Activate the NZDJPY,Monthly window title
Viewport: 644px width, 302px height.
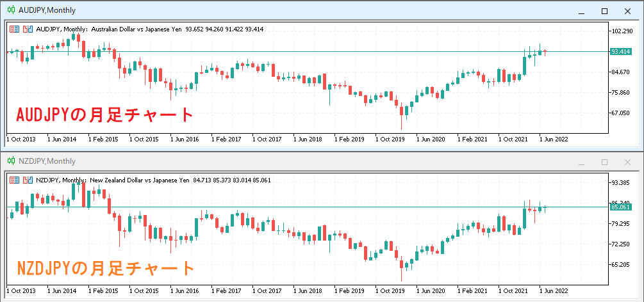tap(47, 162)
